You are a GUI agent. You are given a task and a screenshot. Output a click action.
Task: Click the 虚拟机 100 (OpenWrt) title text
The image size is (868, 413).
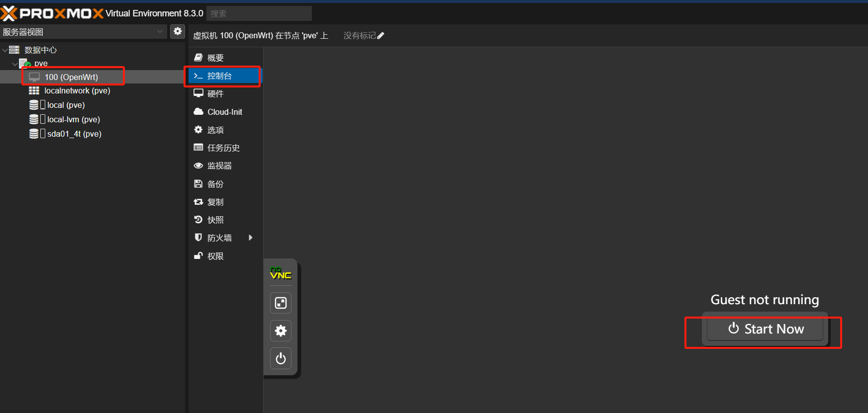point(261,36)
